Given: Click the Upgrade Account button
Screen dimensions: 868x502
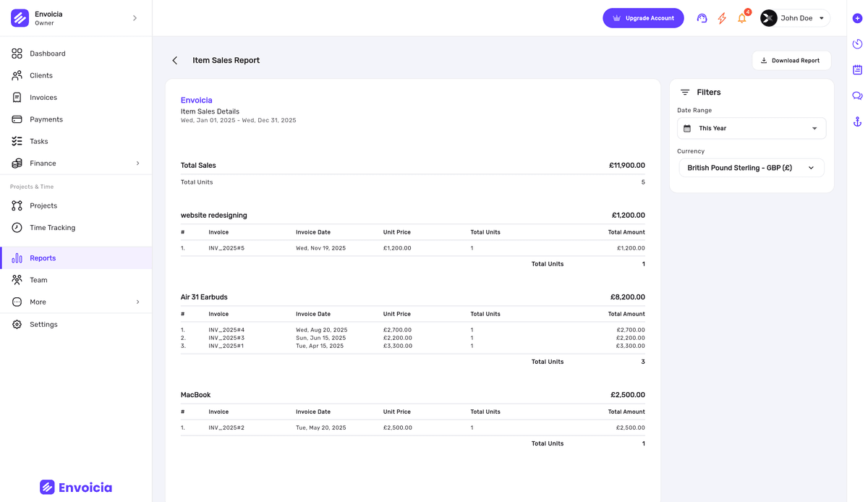Looking at the screenshot, I should (643, 18).
